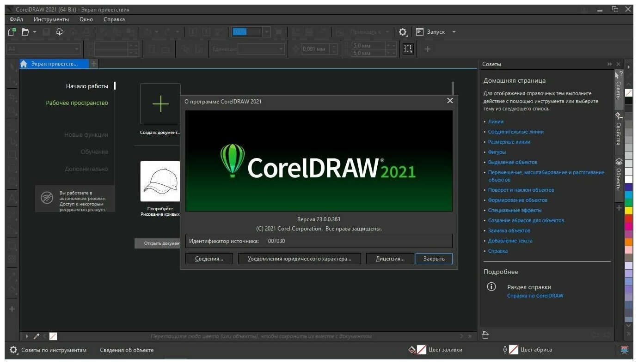Screen dimensions: 638x364
Task: Choose the cyan swatch in the palette
Action: (629, 195)
